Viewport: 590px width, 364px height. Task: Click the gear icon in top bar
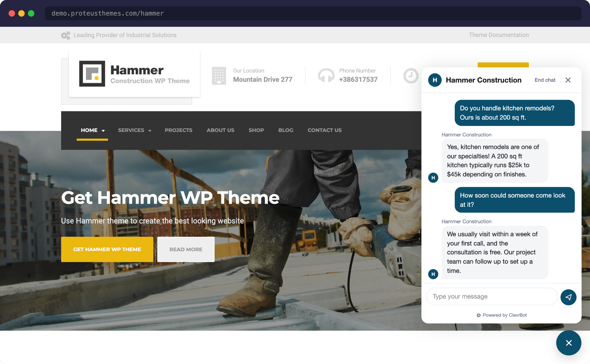[65, 35]
